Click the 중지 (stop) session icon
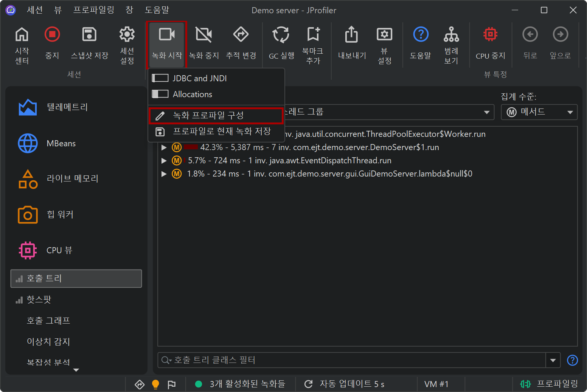Image resolution: width=587 pixels, height=392 pixels. [x=52, y=35]
